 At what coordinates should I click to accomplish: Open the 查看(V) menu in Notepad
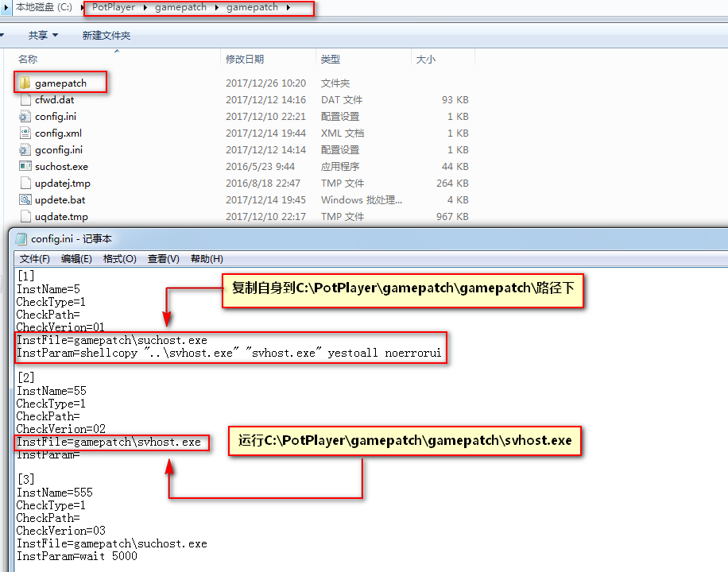click(163, 259)
